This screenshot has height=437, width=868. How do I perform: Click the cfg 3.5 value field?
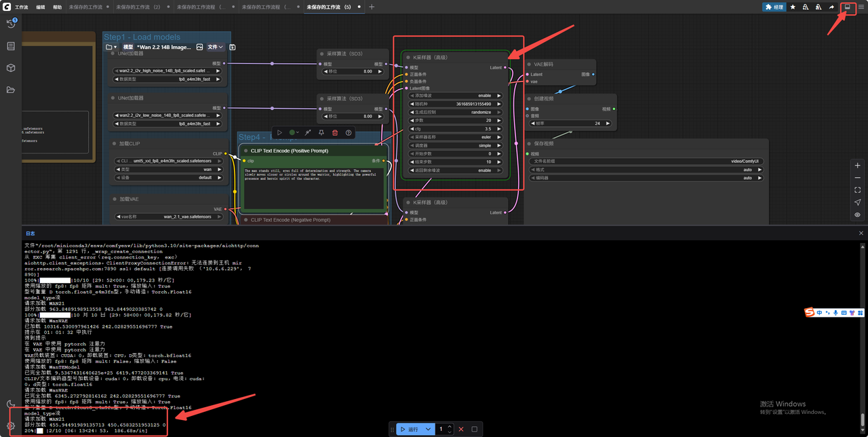click(x=455, y=128)
